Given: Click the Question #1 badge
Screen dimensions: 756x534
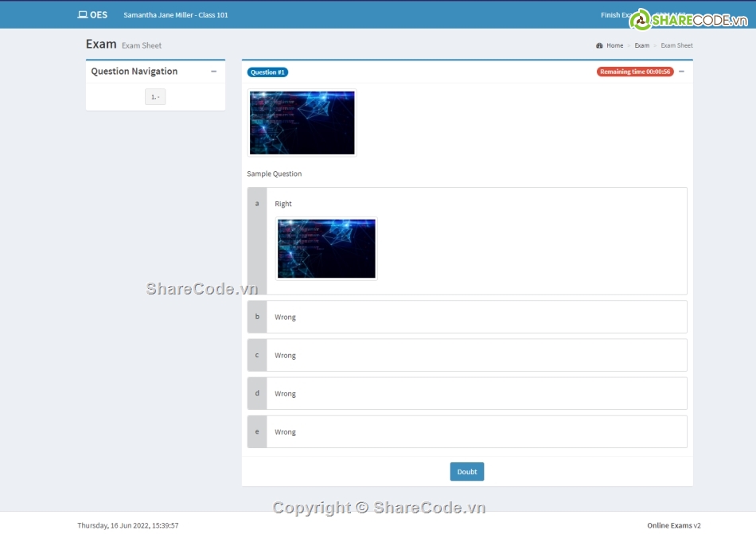Looking at the screenshot, I should click(x=267, y=72).
